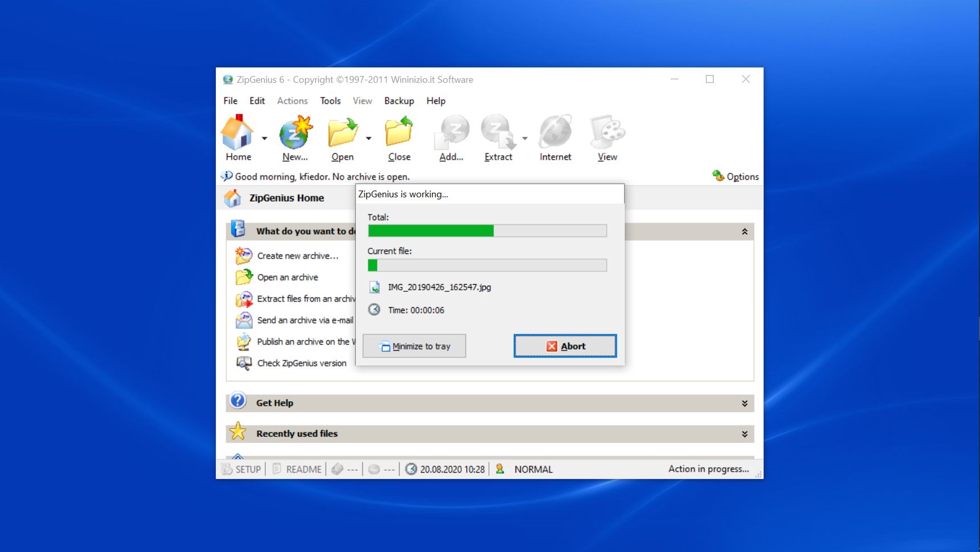The height and width of the screenshot is (552, 980).
Task: Click the Abort button
Action: pyautogui.click(x=565, y=346)
